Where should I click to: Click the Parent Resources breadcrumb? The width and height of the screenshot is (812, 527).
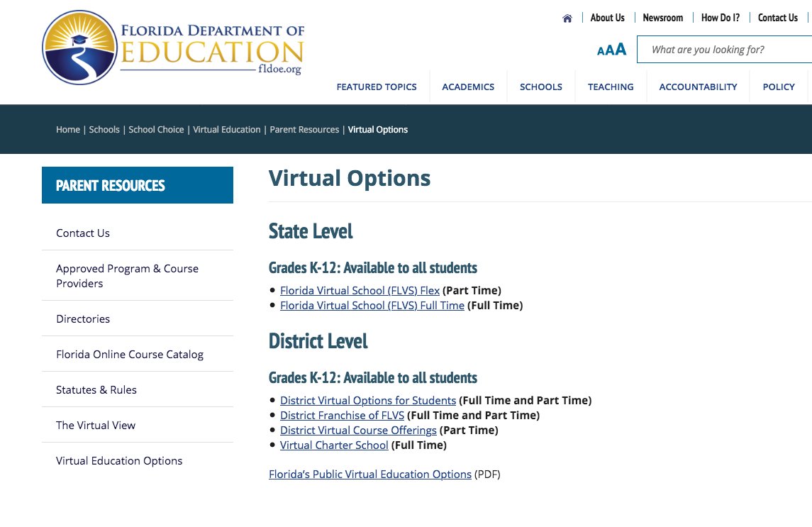click(x=304, y=130)
